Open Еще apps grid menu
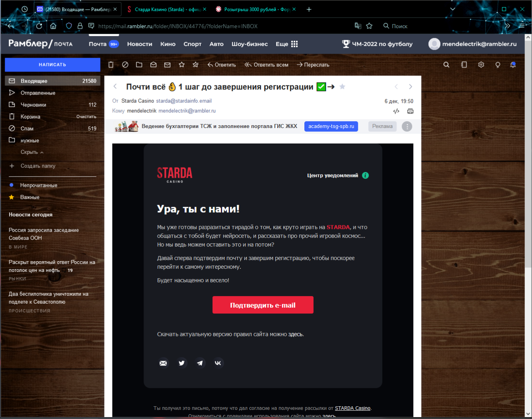The image size is (532, 419). point(287,44)
